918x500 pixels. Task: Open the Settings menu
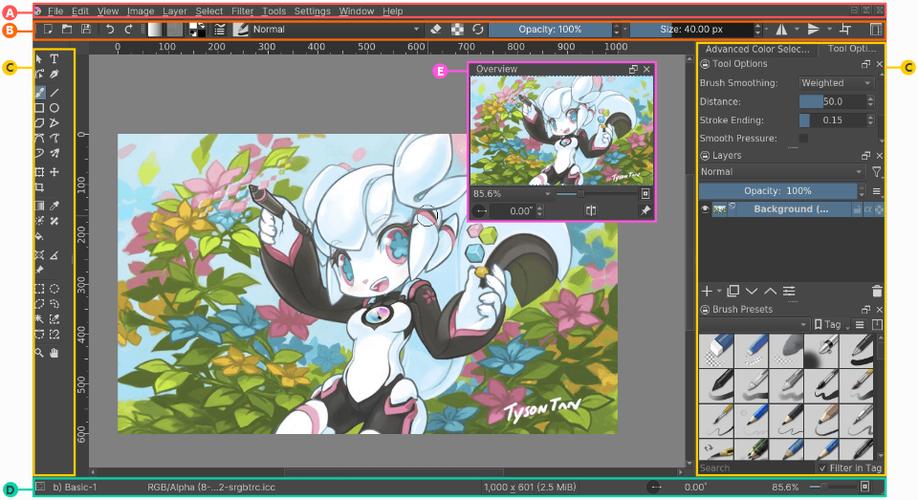pyautogui.click(x=312, y=11)
